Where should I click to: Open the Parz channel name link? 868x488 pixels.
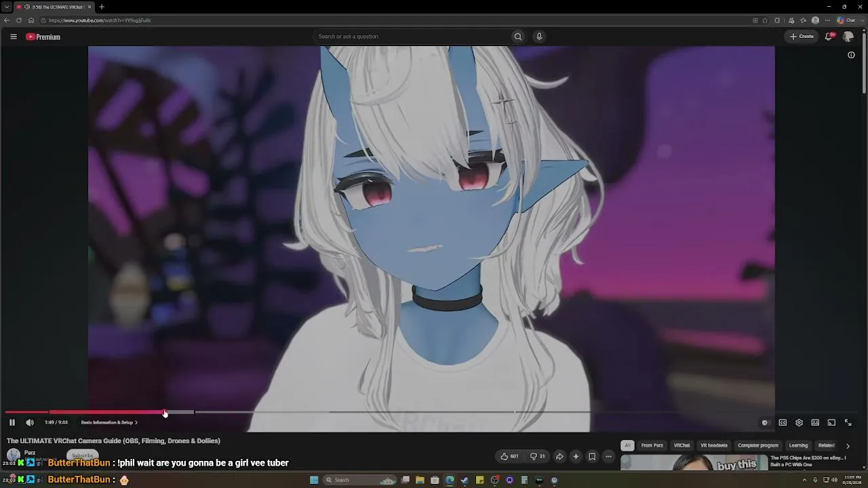pos(30,453)
